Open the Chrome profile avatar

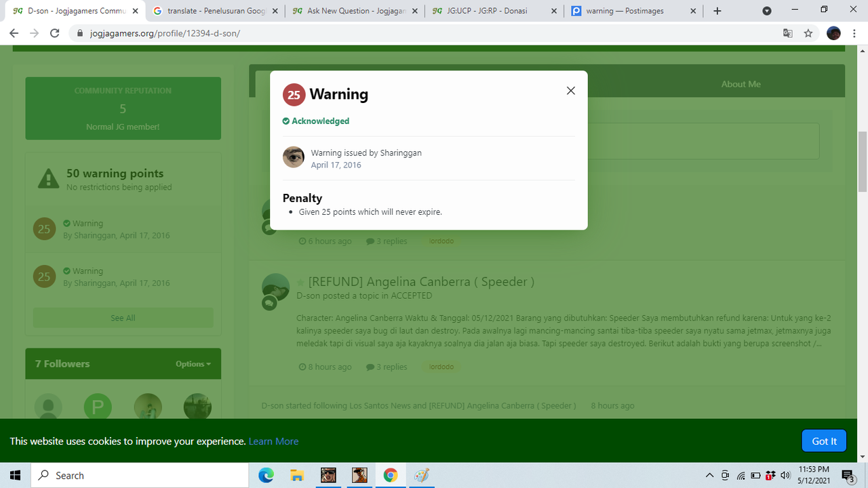click(x=834, y=33)
